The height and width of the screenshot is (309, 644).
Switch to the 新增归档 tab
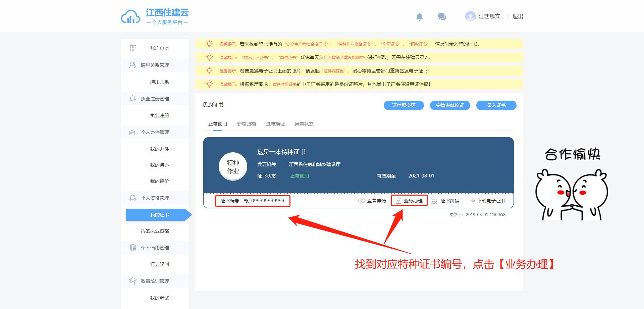246,124
